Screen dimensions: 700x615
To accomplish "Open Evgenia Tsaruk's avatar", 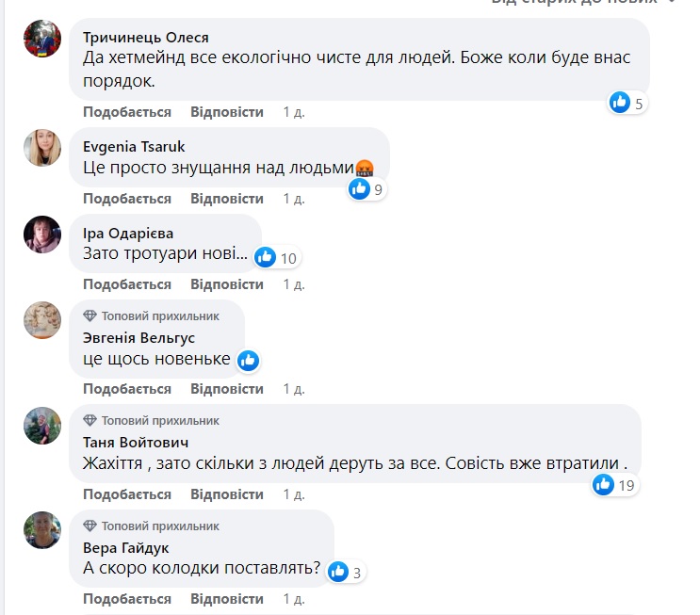I will click(x=42, y=147).
